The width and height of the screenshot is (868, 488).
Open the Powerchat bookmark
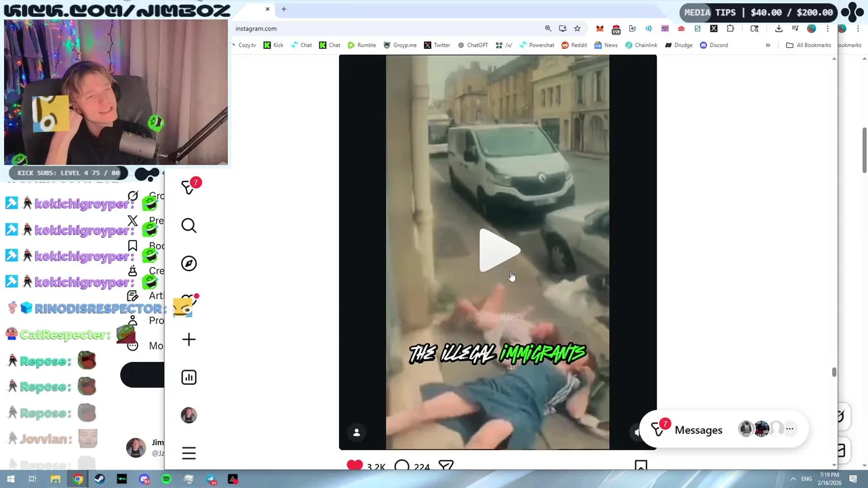(x=537, y=45)
